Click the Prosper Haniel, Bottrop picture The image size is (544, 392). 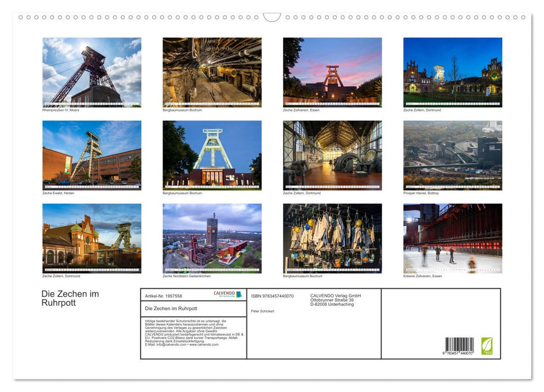[x=452, y=155]
